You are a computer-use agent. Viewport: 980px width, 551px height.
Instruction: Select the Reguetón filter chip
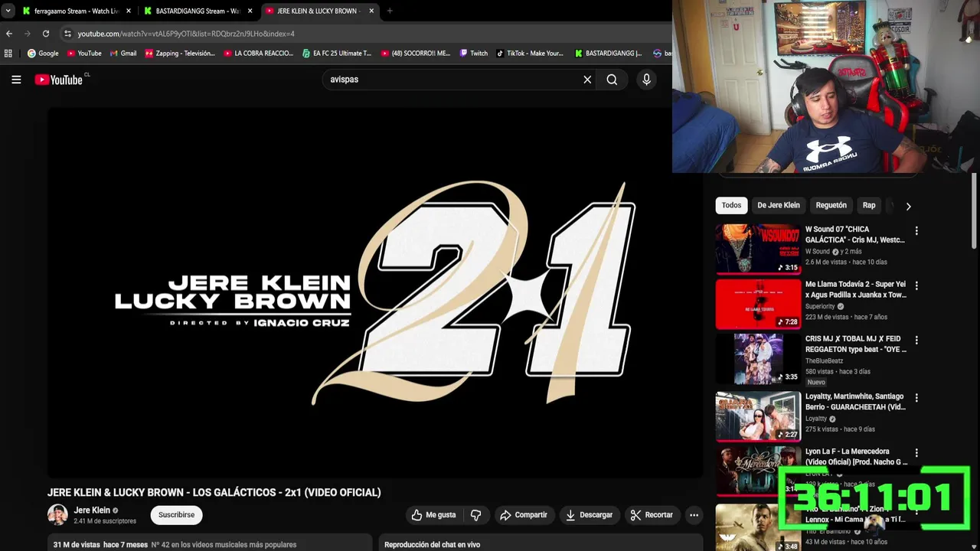pyautogui.click(x=831, y=205)
